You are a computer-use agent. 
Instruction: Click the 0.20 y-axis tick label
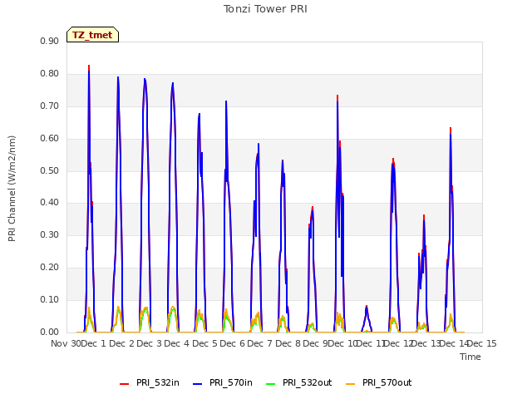[x=50, y=268]
